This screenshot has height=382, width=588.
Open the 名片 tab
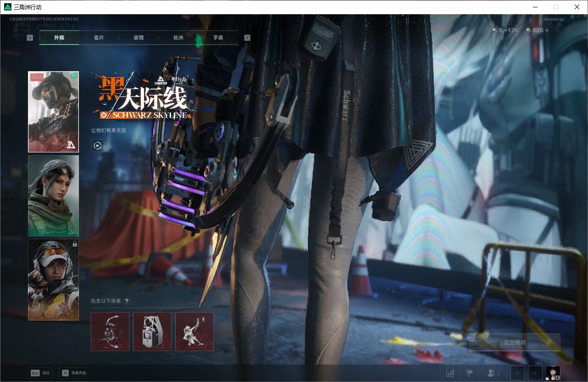coord(99,38)
